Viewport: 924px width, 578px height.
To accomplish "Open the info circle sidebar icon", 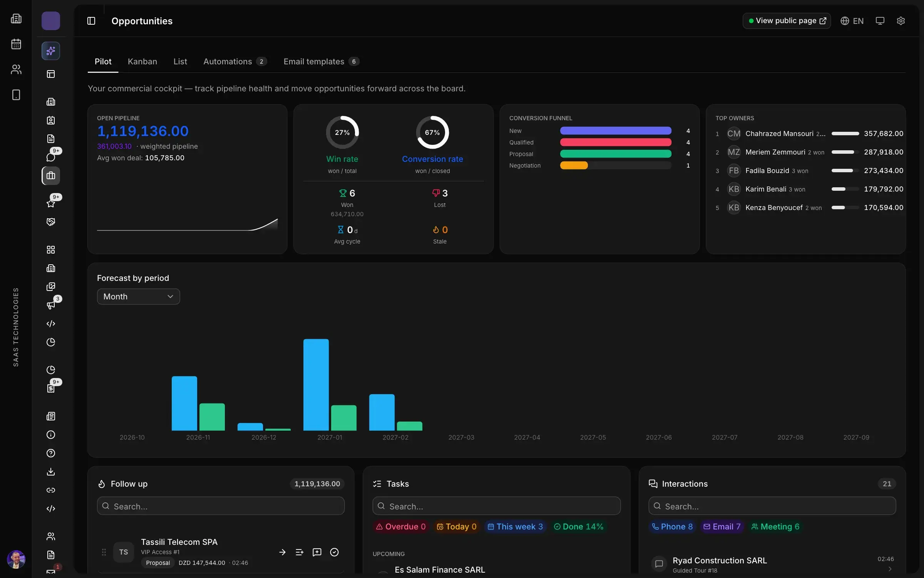I will (51, 435).
